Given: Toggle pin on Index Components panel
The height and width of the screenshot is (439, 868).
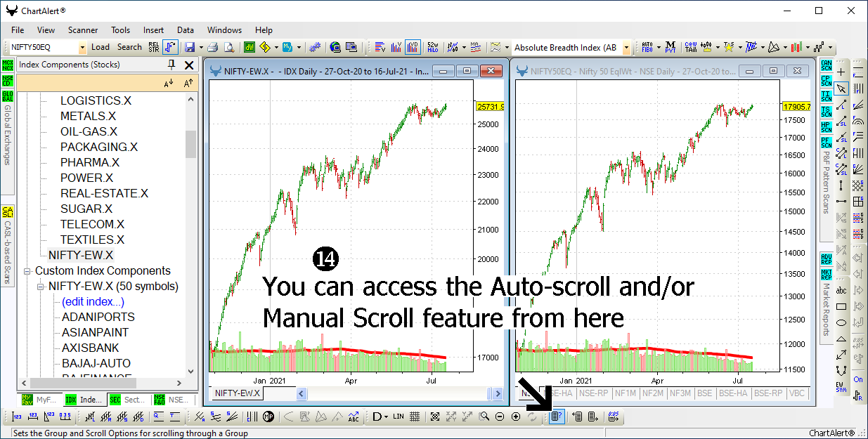Looking at the screenshot, I should click(171, 65).
